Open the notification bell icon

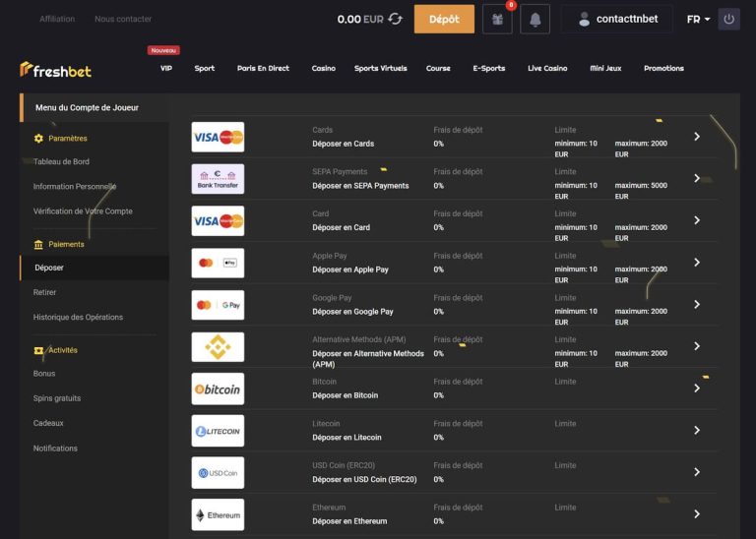click(x=535, y=20)
